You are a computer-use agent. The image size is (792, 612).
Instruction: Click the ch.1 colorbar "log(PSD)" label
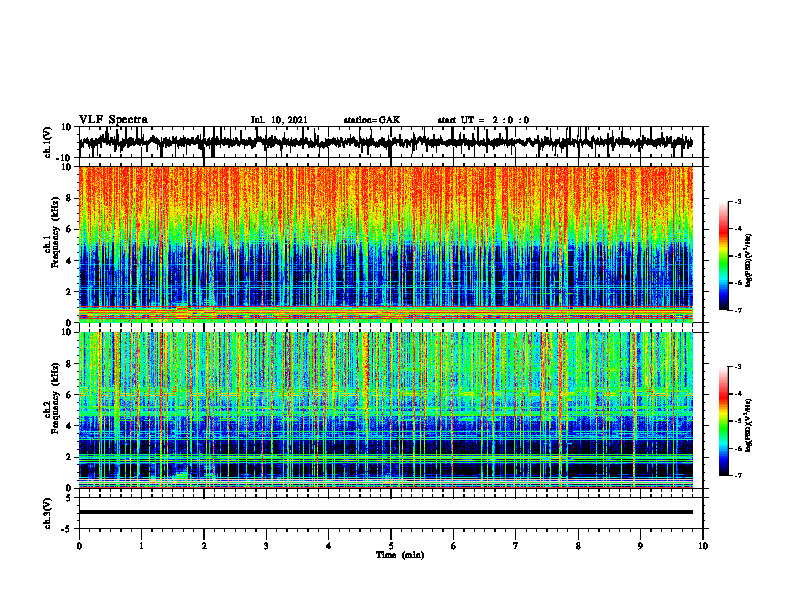749,261
